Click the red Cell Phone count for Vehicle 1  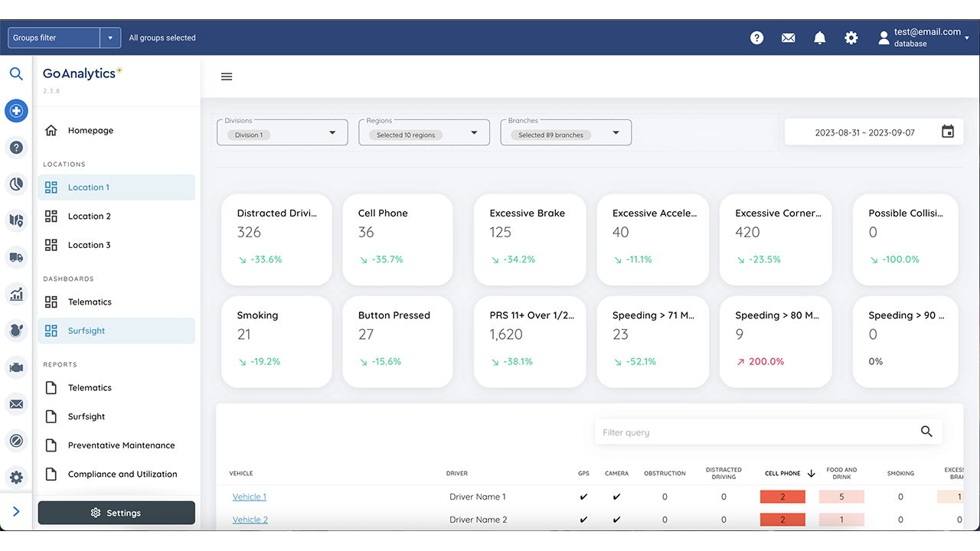[782, 496]
